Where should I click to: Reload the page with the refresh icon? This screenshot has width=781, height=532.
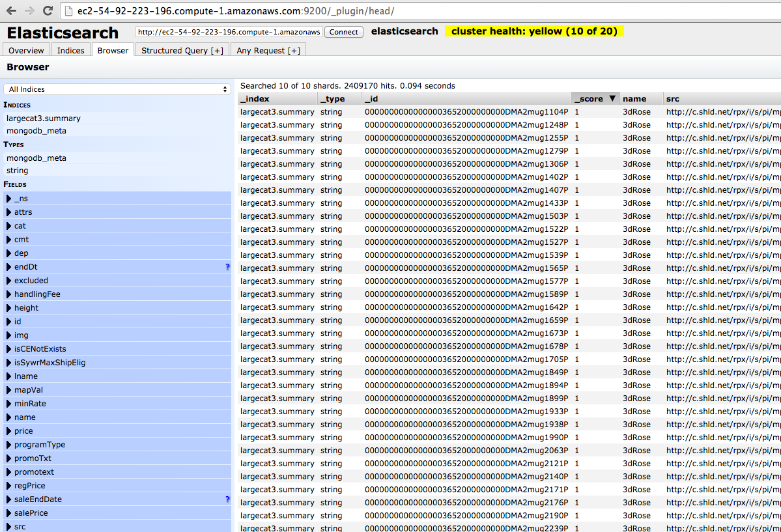point(48,10)
